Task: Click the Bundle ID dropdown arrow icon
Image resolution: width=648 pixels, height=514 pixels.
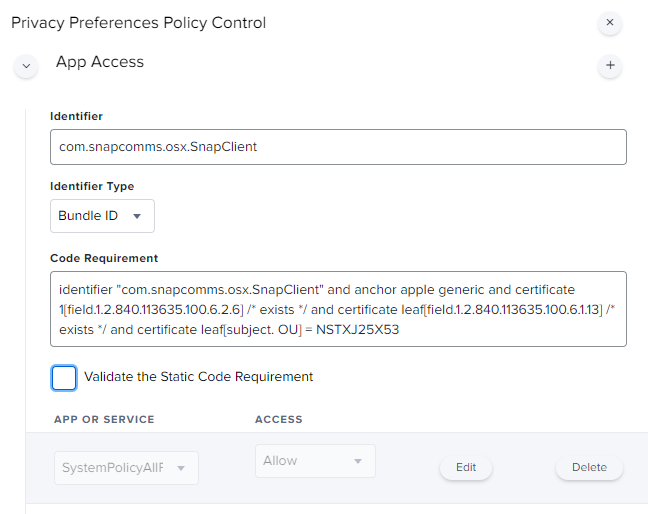Action: [x=137, y=216]
